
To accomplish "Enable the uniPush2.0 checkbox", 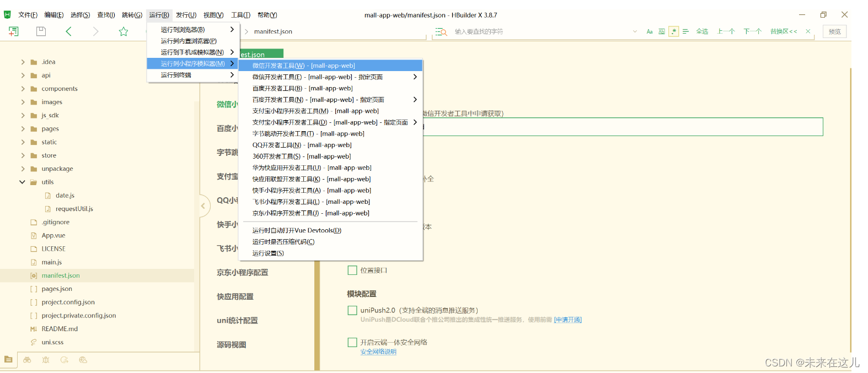I will pos(352,310).
